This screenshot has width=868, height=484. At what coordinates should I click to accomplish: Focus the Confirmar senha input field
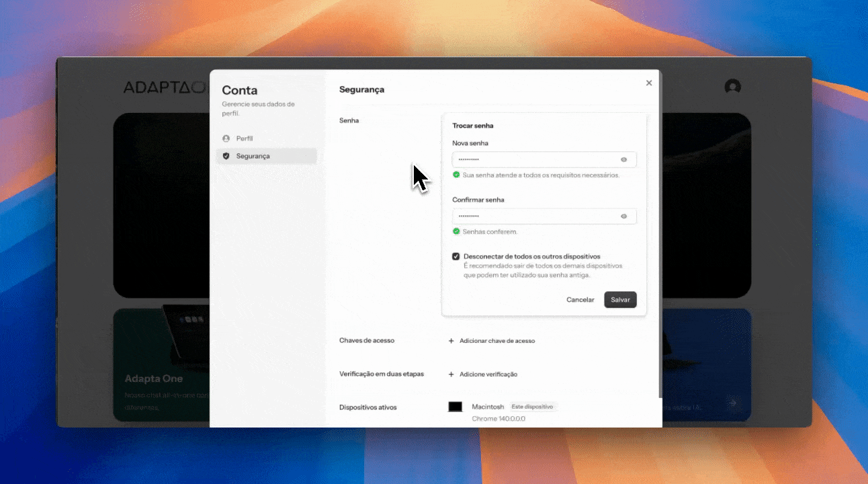[534, 216]
